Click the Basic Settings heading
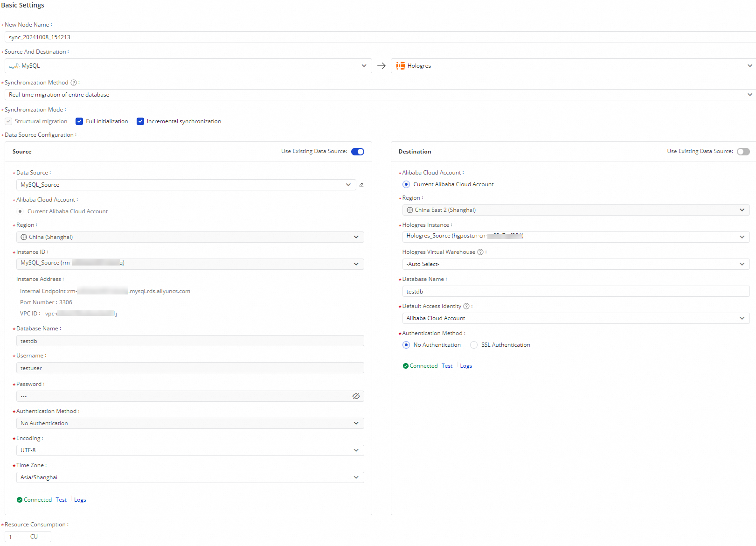 (x=23, y=5)
